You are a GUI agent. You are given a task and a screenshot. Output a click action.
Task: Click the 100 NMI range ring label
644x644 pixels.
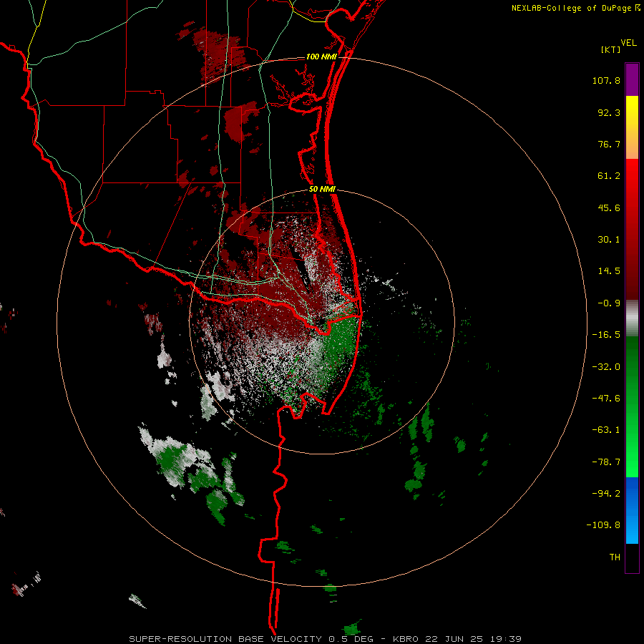tap(321, 57)
